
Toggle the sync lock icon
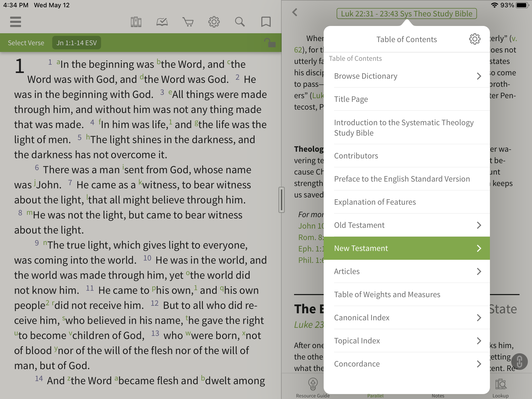click(270, 43)
